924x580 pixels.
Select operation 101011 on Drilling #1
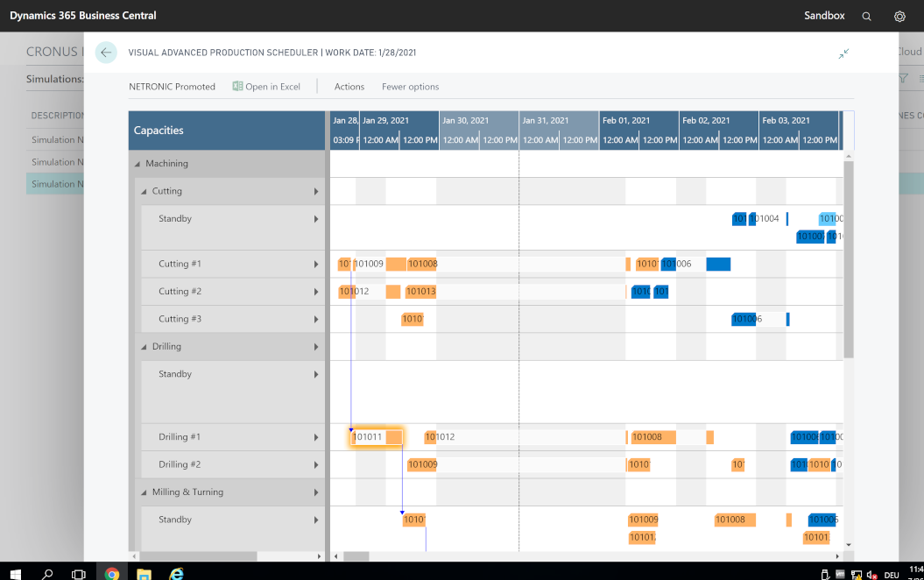tap(375, 436)
